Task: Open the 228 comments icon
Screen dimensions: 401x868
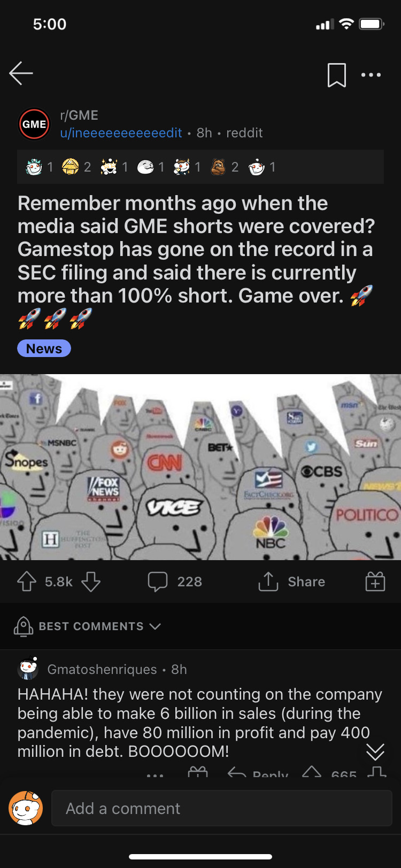Action: click(158, 582)
